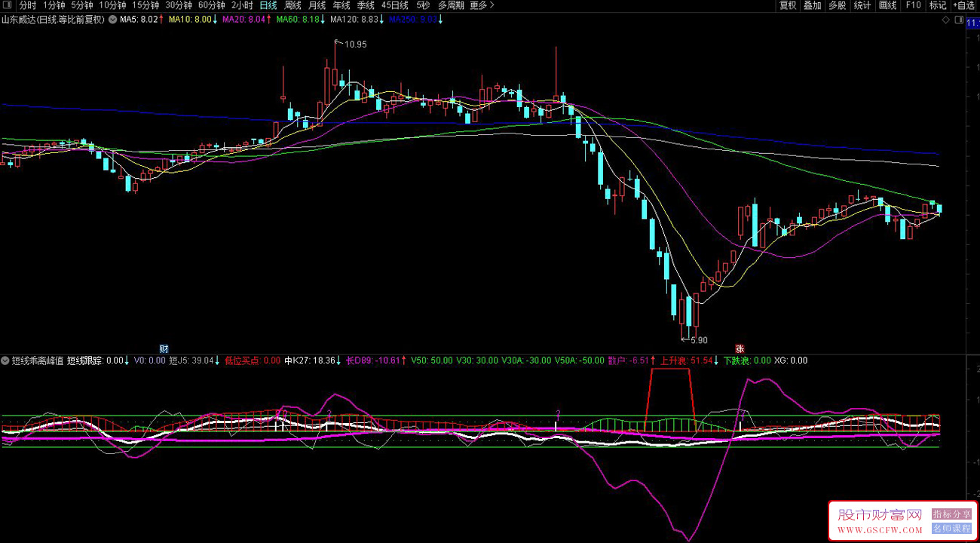Click the V50A: -50.00 value

click(580, 360)
